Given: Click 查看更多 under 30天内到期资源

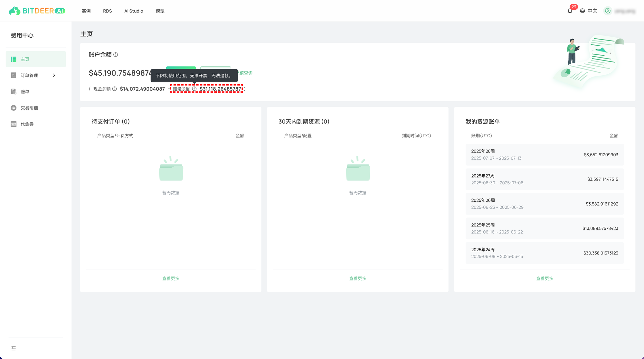Looking at the screenshot, I should [x=358, y=278].
